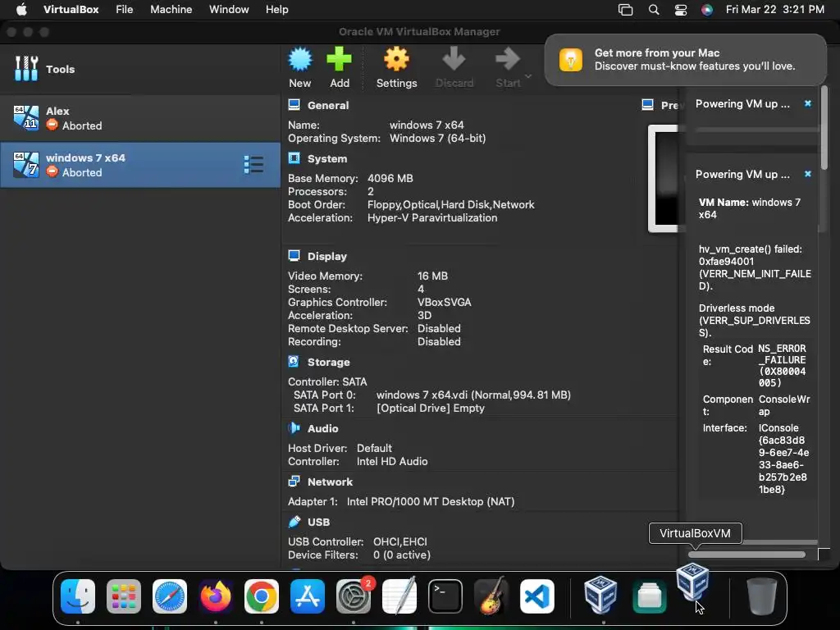Click the VBoxSVGA graphics controller value
This screenshot has height=630, width=840.
[444, 303]
